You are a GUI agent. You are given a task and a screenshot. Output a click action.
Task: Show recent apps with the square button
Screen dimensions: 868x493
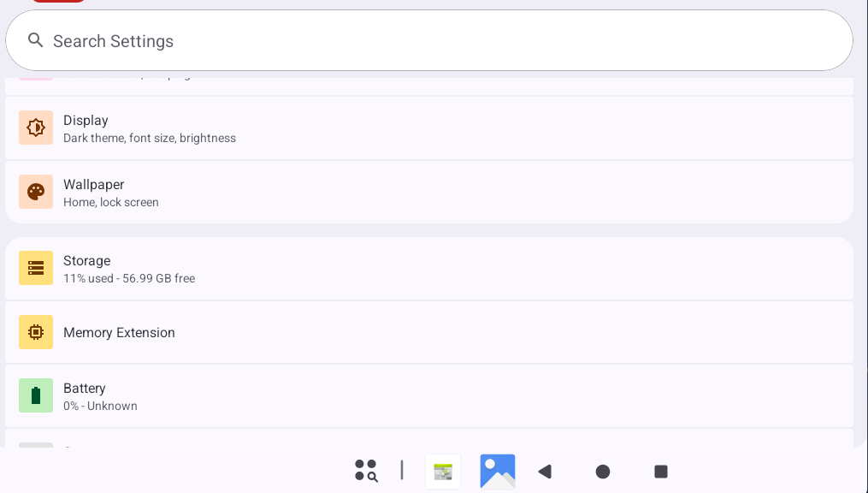point(661,472)
